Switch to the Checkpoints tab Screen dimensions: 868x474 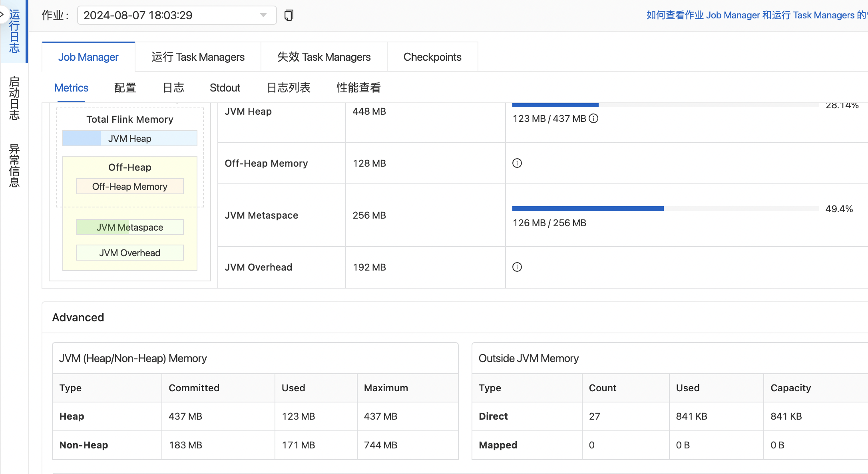coord(432,57)
